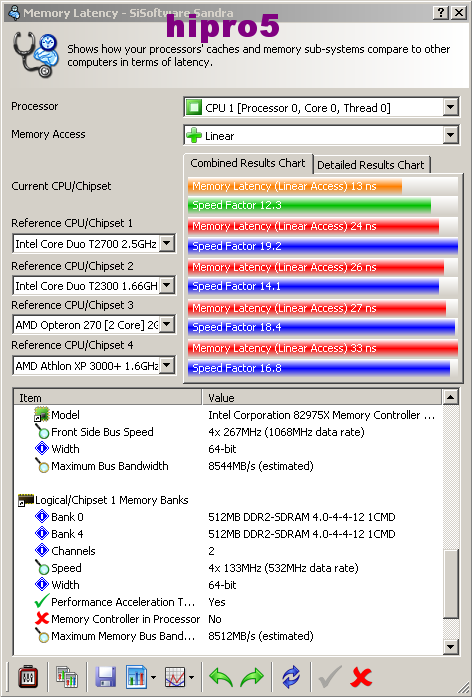Click blue Speed Factor 19.2 bar
Image resolution: width=472 pixels, height=697 pixels.
click(x=323, y=246)
